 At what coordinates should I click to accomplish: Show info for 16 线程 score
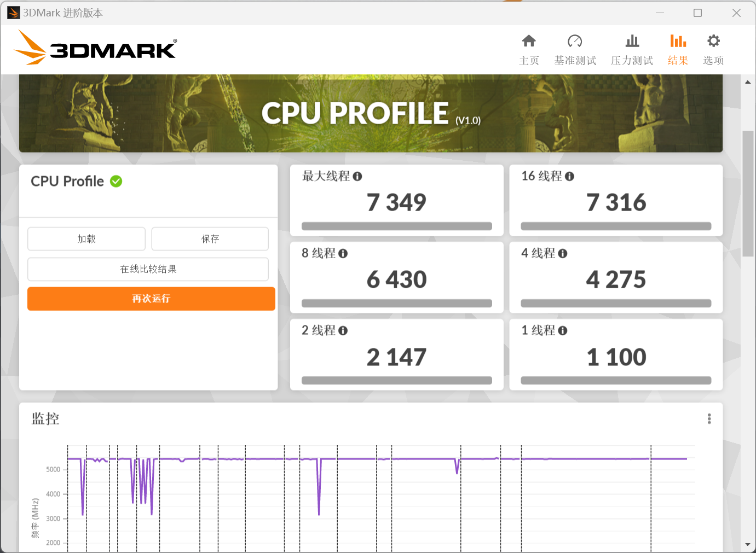(569, 176)
